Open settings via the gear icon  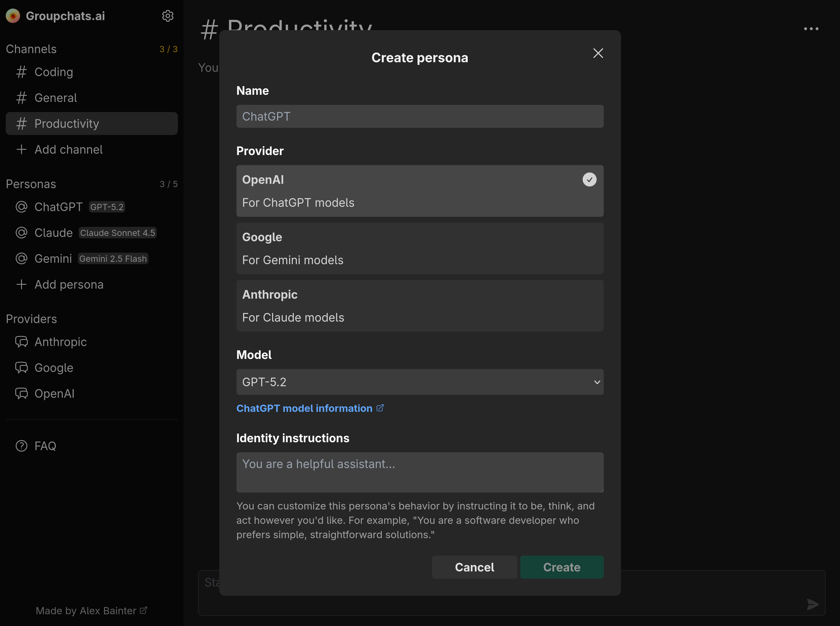pyautogui.click(x=168, y=16)
